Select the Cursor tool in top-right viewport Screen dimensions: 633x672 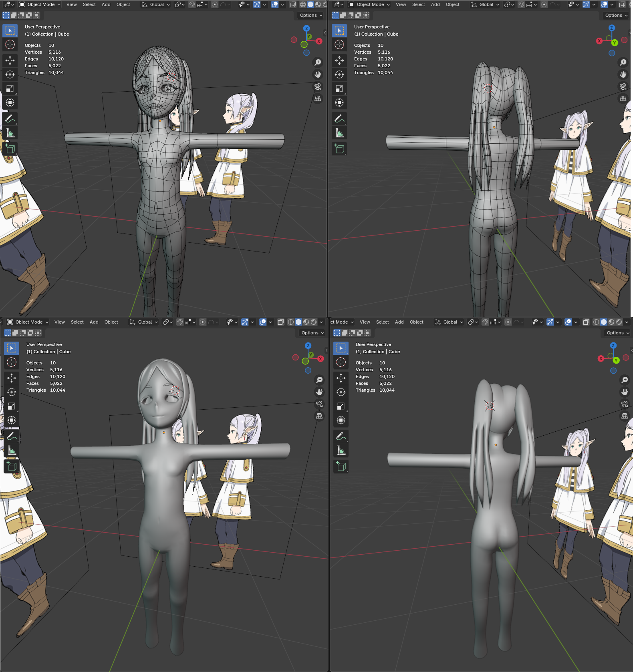tap(339, 44)
